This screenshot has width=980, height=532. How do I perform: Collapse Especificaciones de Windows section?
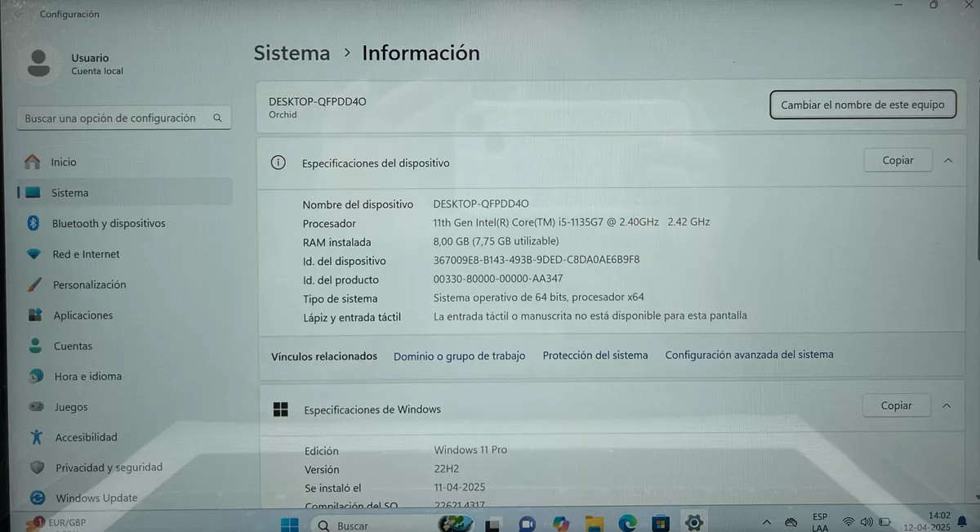point(947,406)
